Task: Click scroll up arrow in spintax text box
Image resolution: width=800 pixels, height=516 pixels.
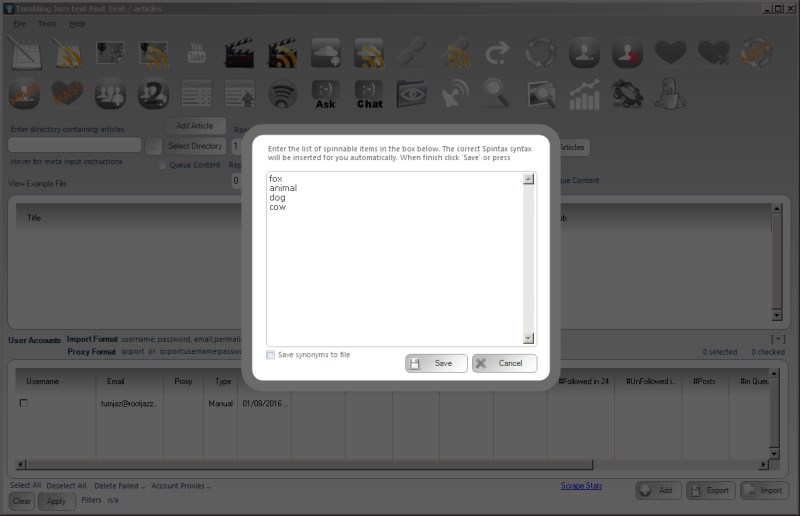Action: tap(529, 179)
